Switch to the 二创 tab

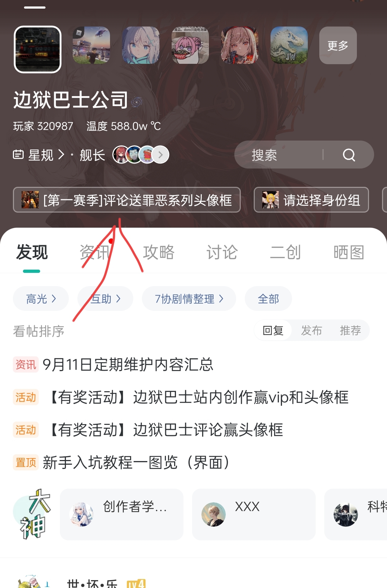click(x=285, y=252)
